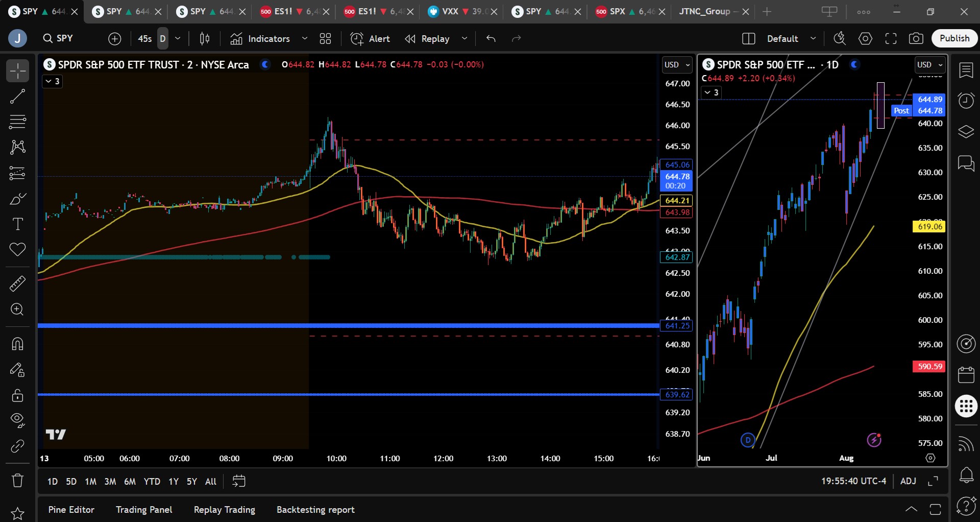Switch to the SPX browser tab
Image resolution: width=980 pixels, height=522 pixels.
(629, 11)
